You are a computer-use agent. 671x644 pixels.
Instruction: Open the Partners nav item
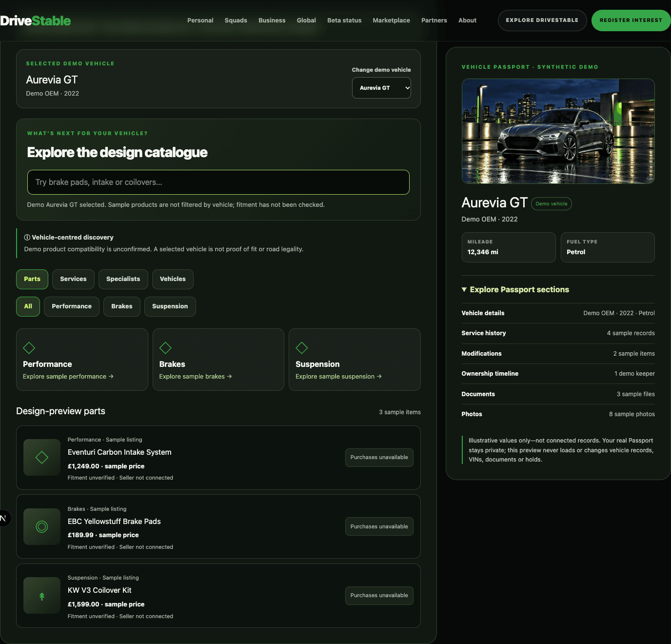(x=434, y=20)
